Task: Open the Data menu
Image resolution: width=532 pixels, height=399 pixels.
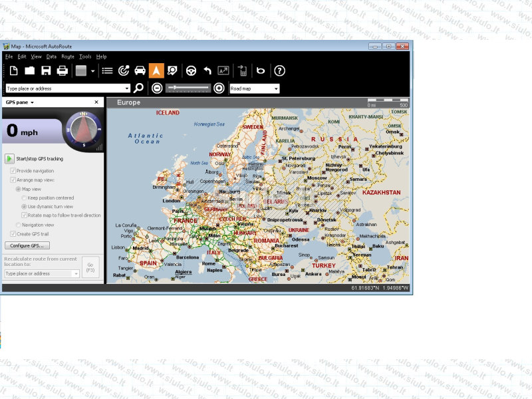Action: 51,57
